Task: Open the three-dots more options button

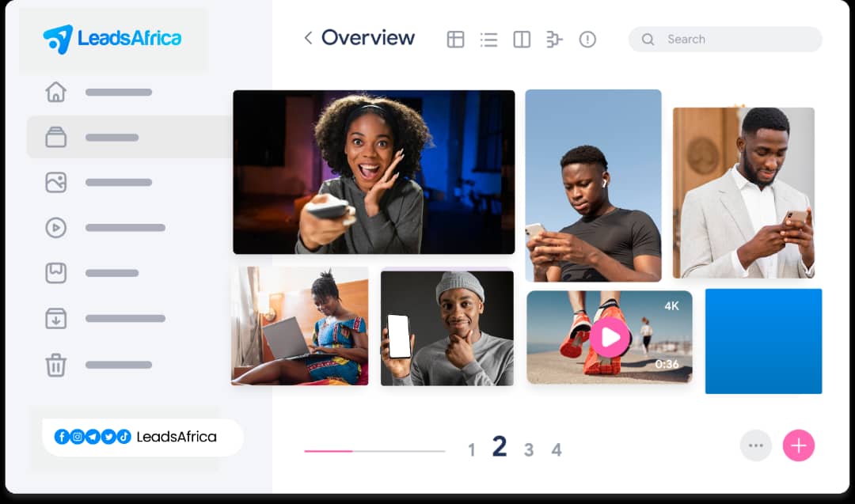Action: point(755,445)
